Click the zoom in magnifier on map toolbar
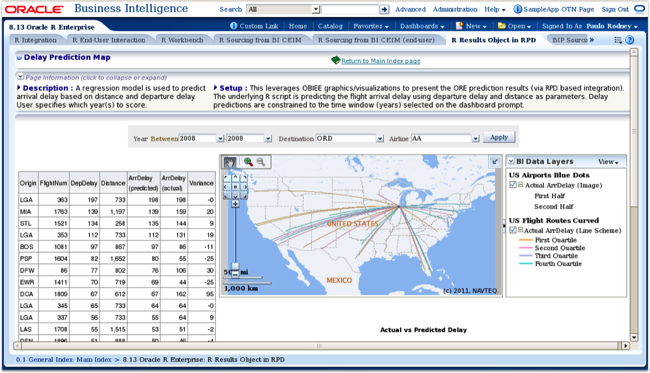 (248, 162)
